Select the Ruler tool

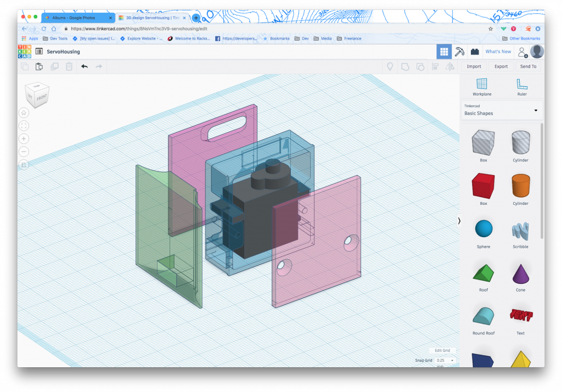point(521,84)
